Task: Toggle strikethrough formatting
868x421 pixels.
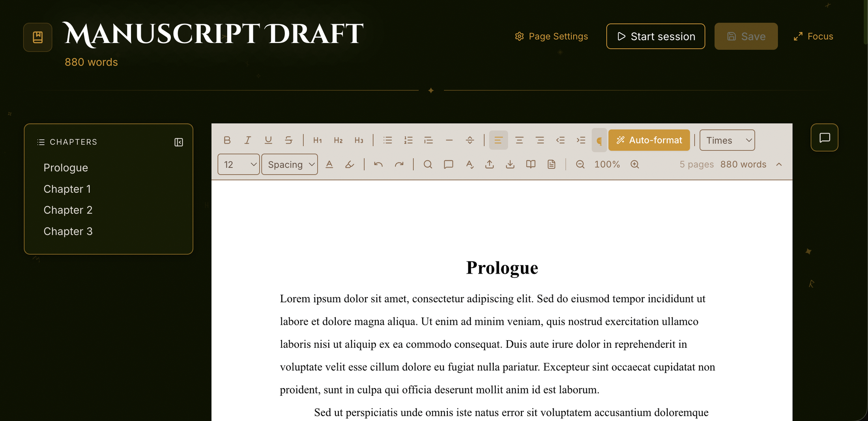Action: point(289,140)
